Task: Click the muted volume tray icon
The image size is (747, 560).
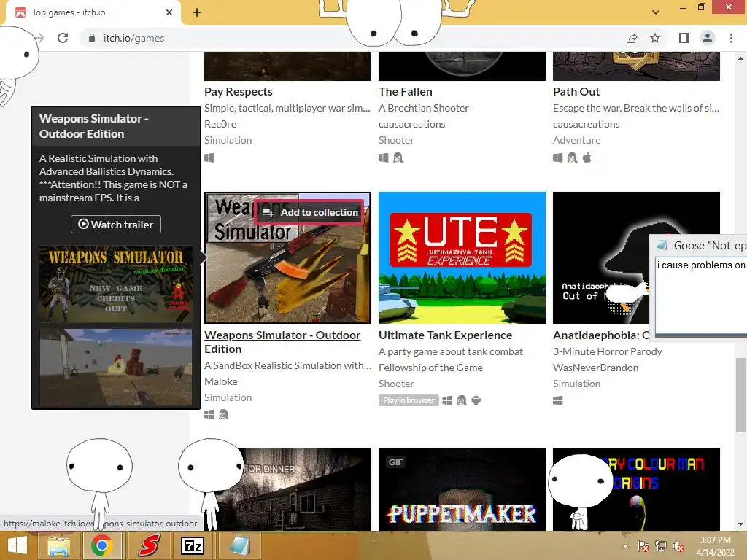Action: click(x=678, y=546)
